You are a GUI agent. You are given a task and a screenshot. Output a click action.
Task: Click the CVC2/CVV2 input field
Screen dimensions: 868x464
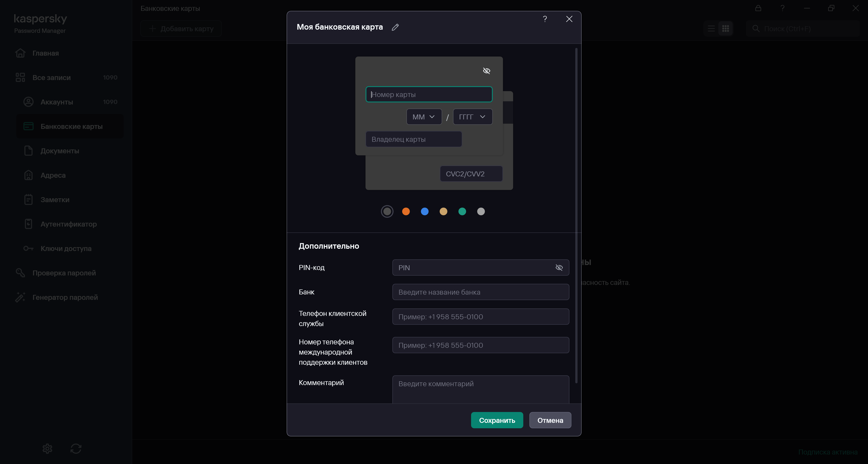[x=471, y=174]
